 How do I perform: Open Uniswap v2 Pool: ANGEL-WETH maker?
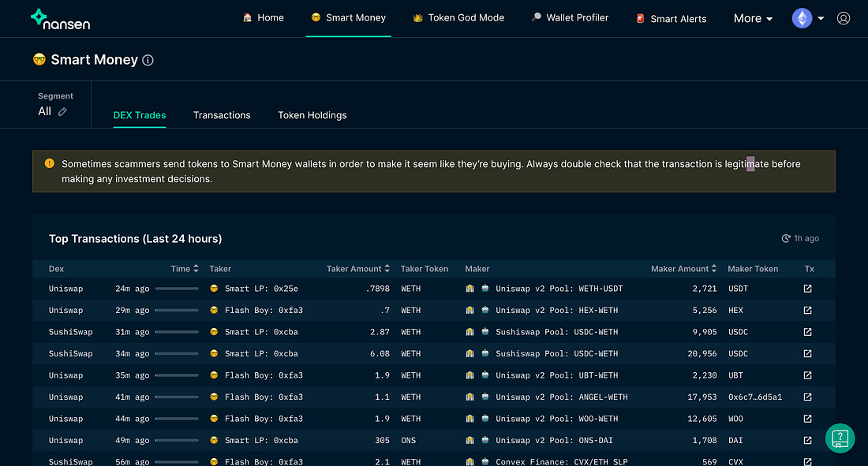click(x=562, y=397)
